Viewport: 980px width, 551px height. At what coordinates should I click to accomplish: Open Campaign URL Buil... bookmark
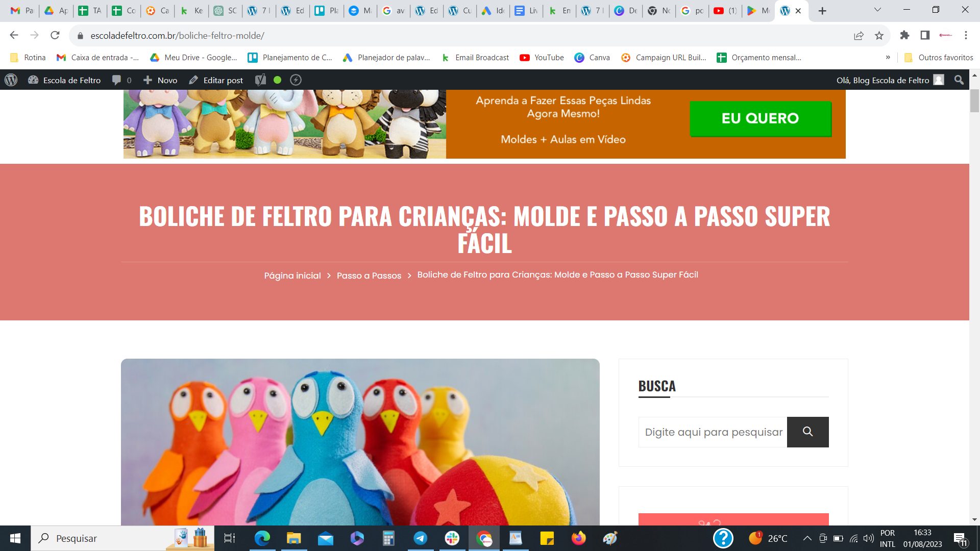[x=664, y=58]
